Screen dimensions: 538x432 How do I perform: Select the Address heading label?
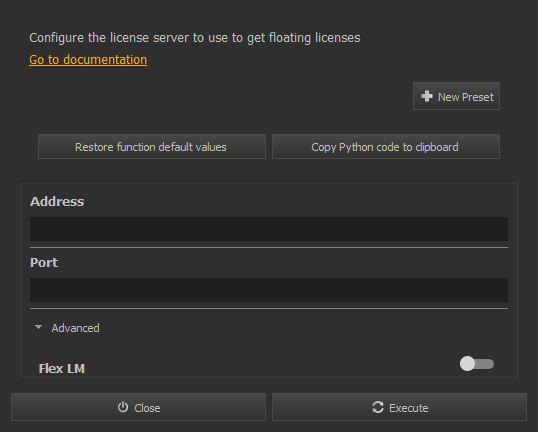[57, 201]
